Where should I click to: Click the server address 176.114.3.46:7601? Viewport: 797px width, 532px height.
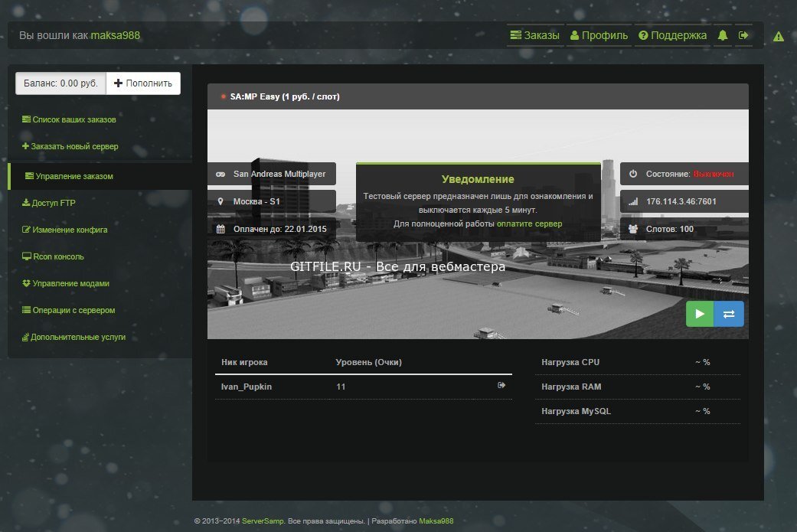point(681,202)
